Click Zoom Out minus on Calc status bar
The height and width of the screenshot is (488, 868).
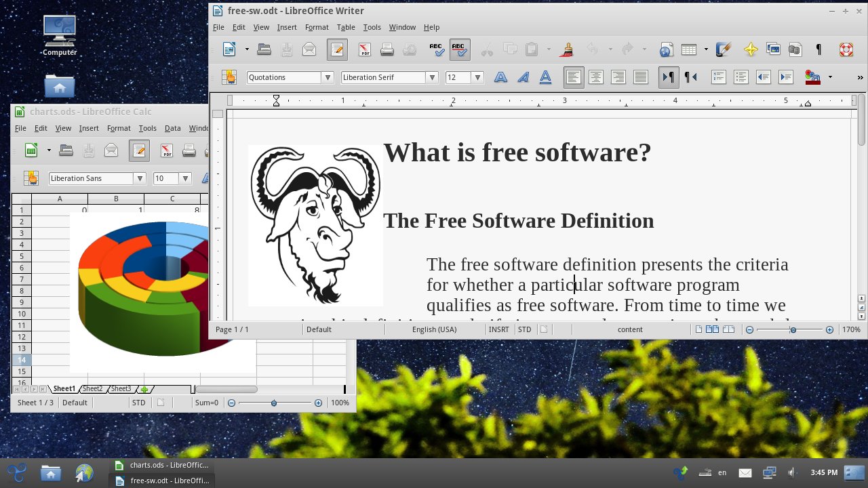coord(231,403)
